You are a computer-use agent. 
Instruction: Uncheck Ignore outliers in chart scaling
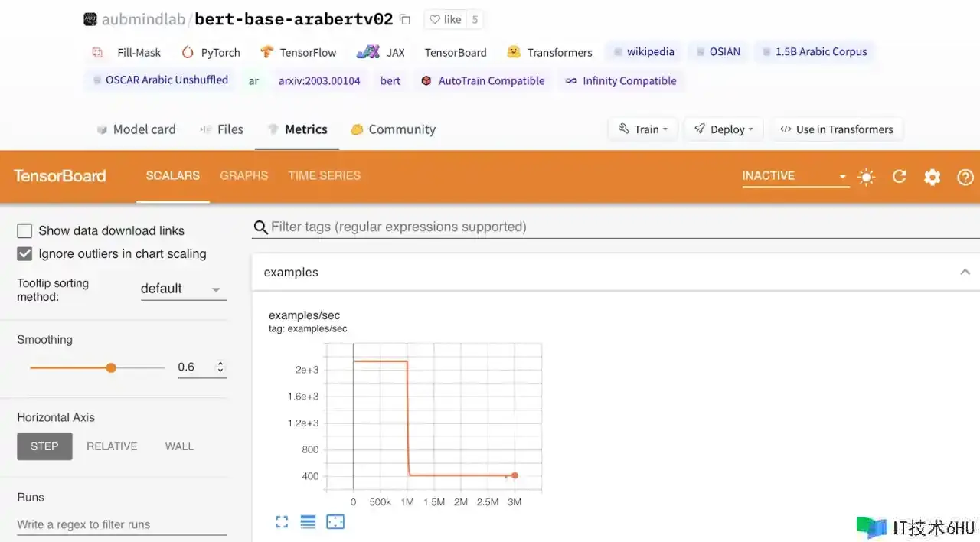pyautogui.click(x=24, y=253)
